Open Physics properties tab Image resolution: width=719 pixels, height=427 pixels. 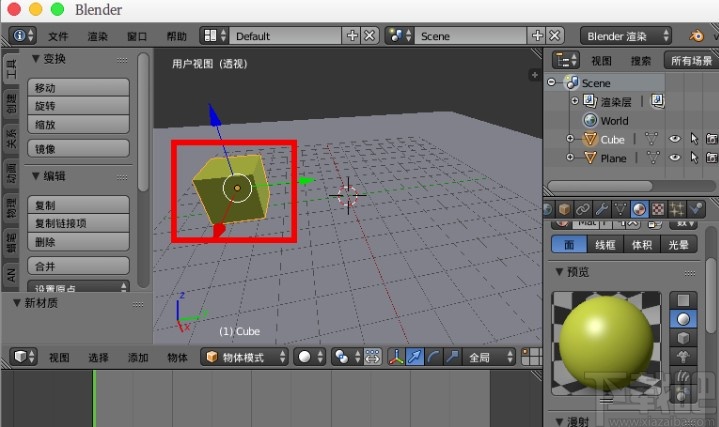click(696, 210)
